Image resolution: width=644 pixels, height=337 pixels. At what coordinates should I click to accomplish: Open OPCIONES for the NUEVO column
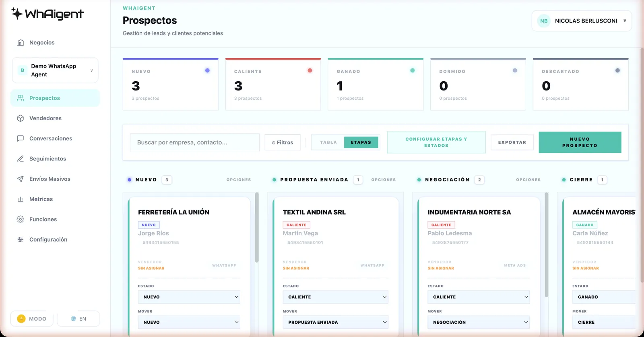pos(239,180)
